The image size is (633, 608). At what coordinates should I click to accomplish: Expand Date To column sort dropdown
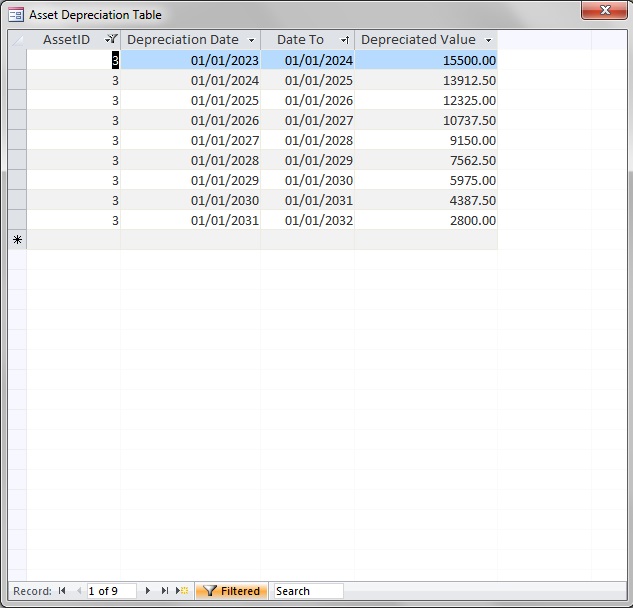(x=345, y=41)
